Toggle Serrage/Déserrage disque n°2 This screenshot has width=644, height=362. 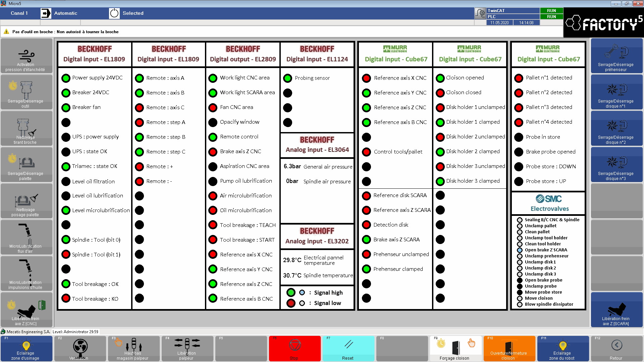(616, 128)
